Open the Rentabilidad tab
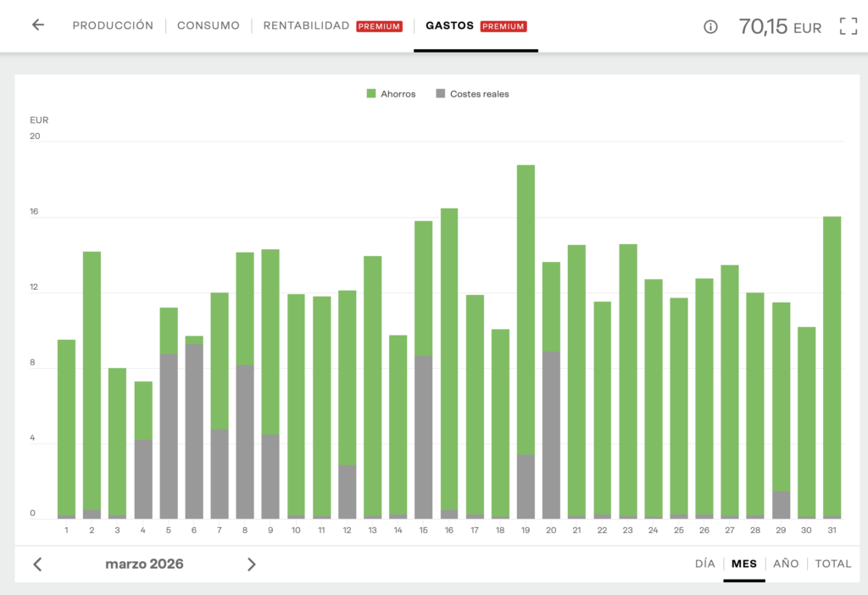Image resolution: width=868 pixels, height=595 pixels. (306, 25)
